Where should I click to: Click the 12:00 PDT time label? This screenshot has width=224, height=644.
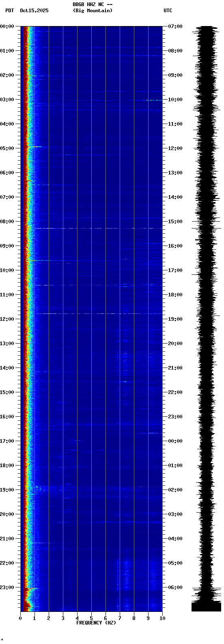point(7,319)
